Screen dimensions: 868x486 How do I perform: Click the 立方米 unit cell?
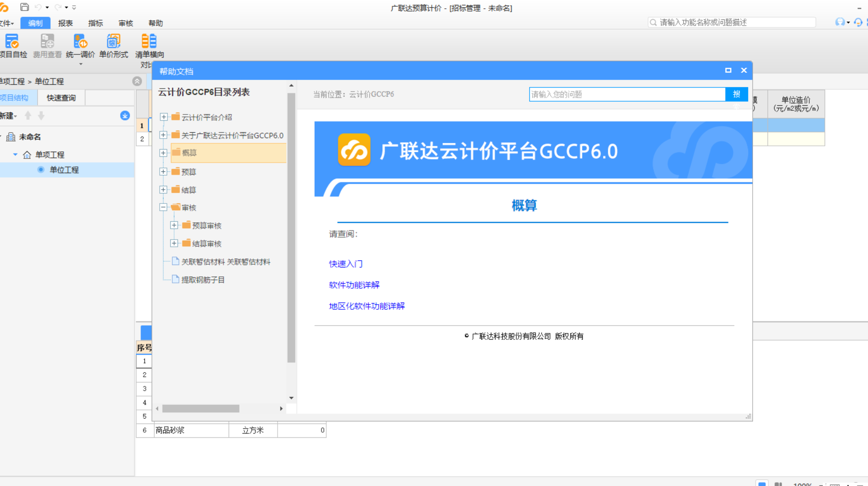(253, 430)
